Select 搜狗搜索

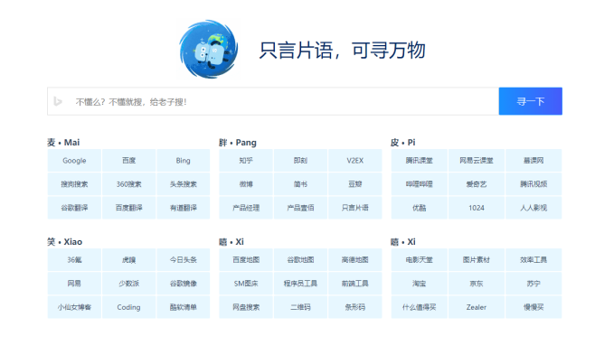74,184
